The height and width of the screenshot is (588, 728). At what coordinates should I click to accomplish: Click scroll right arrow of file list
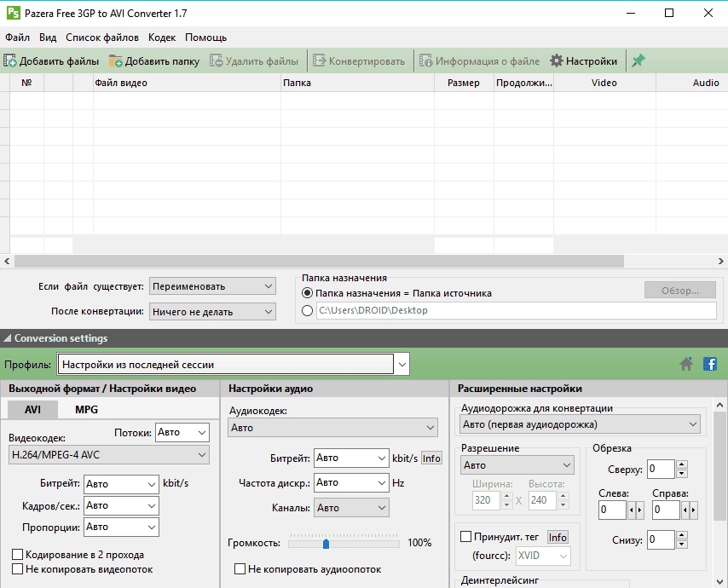[x=720, y=262]
